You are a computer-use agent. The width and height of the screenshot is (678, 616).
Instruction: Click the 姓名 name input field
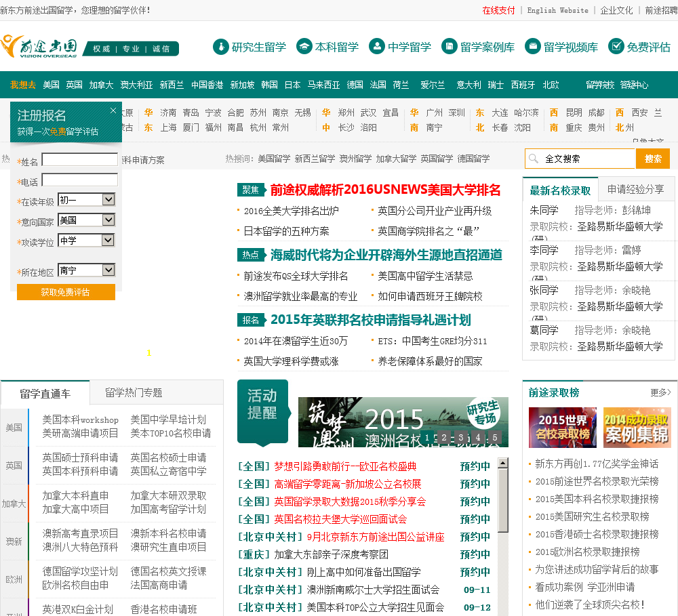79,160
